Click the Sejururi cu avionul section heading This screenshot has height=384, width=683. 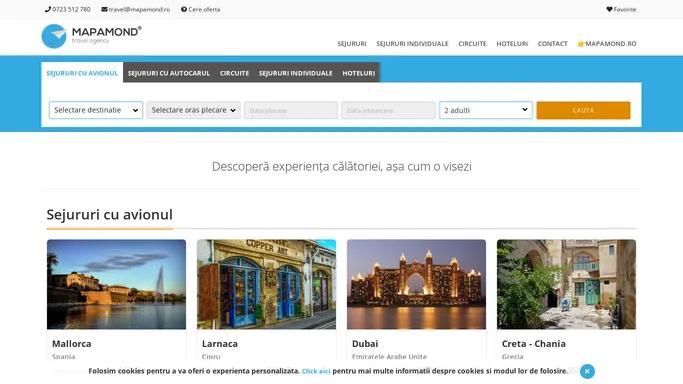pyautogui.click(x=109, y=215)
